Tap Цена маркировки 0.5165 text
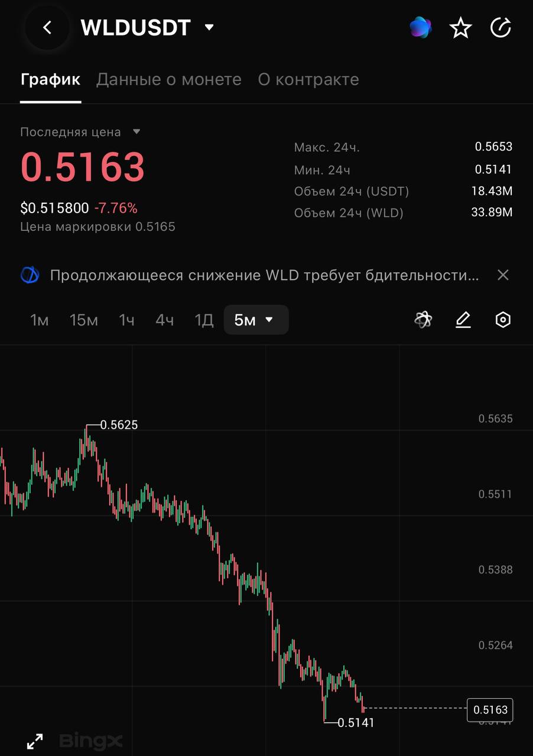The width and height of the screenshot is (533, 756). pos(97,227)
